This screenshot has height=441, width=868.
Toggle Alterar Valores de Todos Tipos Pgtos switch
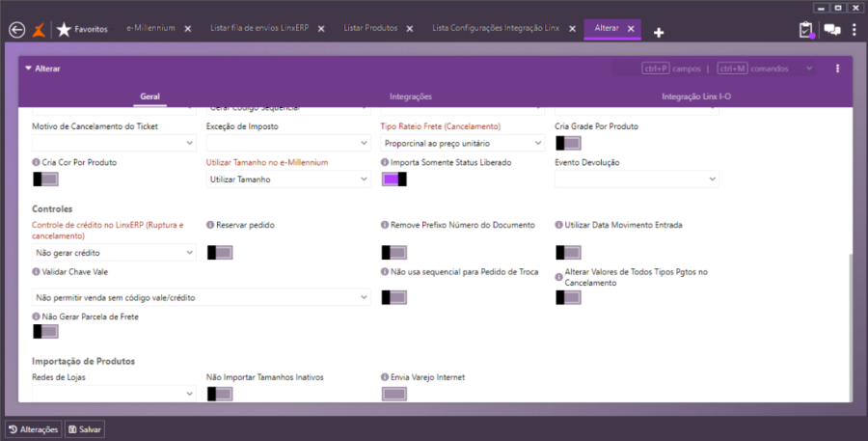568,297
